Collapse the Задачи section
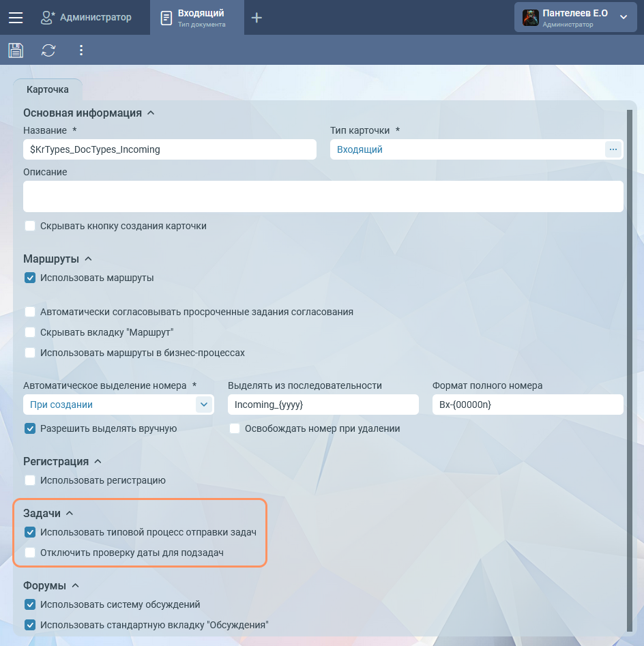This screenshot has width=644, height=646. click(x=69, y=514)
